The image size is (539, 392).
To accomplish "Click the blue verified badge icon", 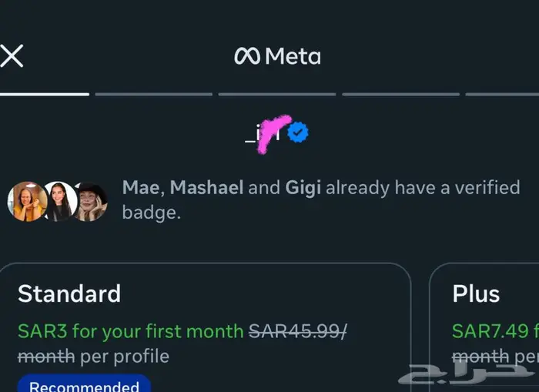I will tap(298, 133).
